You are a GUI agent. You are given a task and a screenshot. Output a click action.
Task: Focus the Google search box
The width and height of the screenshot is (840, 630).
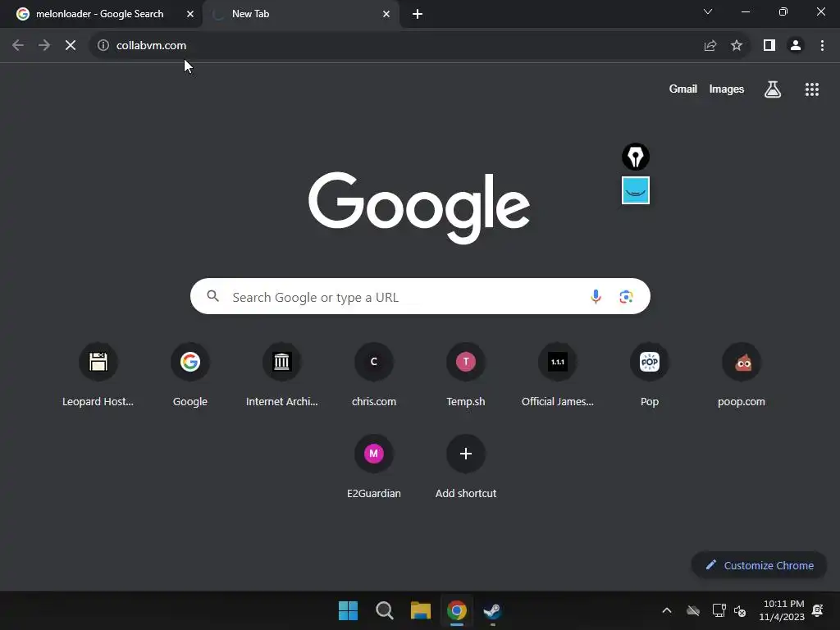tap(420, 296)
